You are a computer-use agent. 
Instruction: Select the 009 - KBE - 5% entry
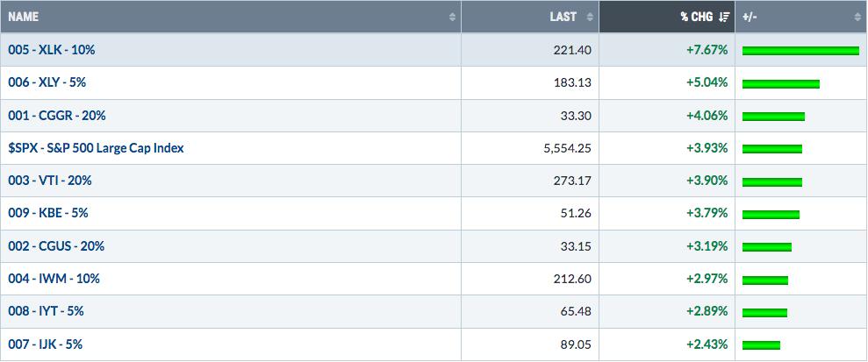(x=48, y=213)
